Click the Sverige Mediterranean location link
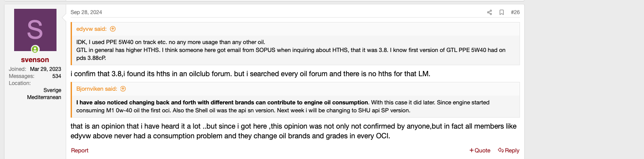The height and width of the screenshot is (159, 644). pyautogui.click(x=44, y=93)
